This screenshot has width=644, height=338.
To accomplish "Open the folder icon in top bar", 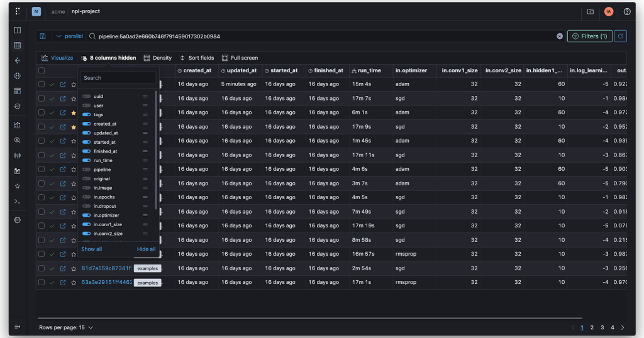I will (590, 11).
